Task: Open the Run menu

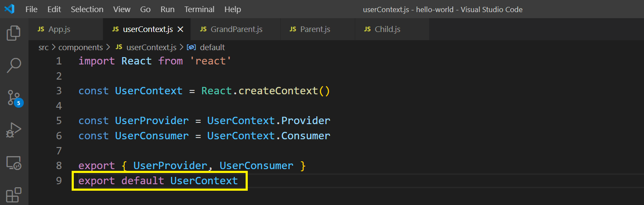Action: click(167, 9)
